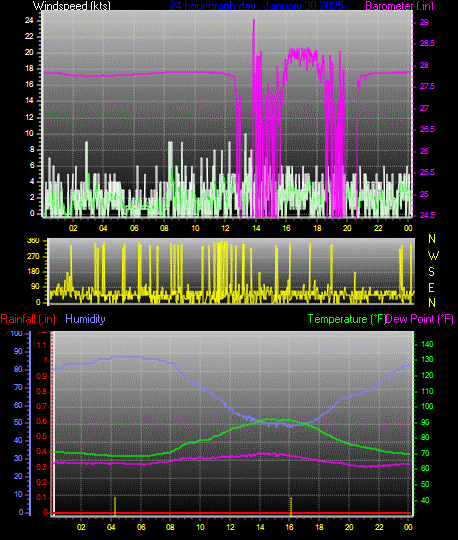Screen dimensions: 458x540
Task: Click the 29 barometer axis value
Action: click(424, 22)
